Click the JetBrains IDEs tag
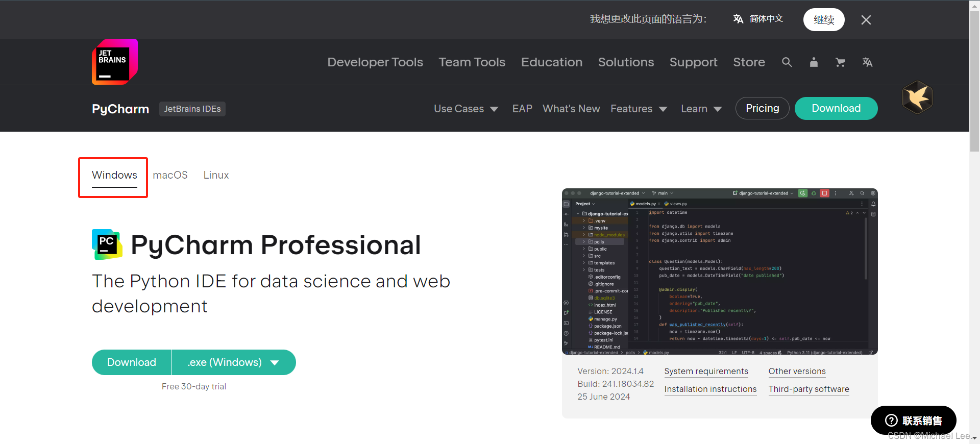The height and width of the screenshot is (444, 980). tap(192, 109)
